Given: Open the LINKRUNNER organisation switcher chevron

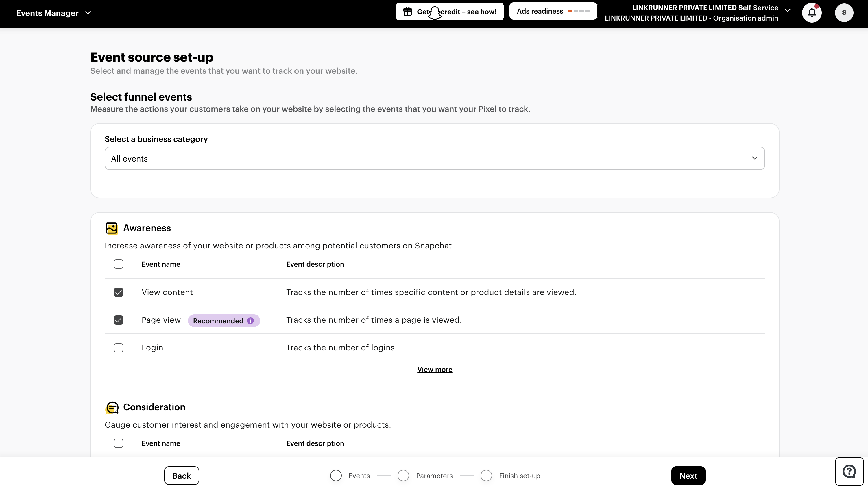Looking at the screenshot, I should point(788,10).
